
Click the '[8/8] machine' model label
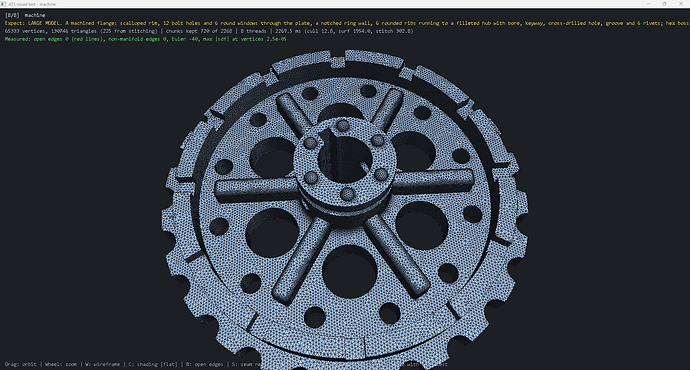(x=25, y=15)
